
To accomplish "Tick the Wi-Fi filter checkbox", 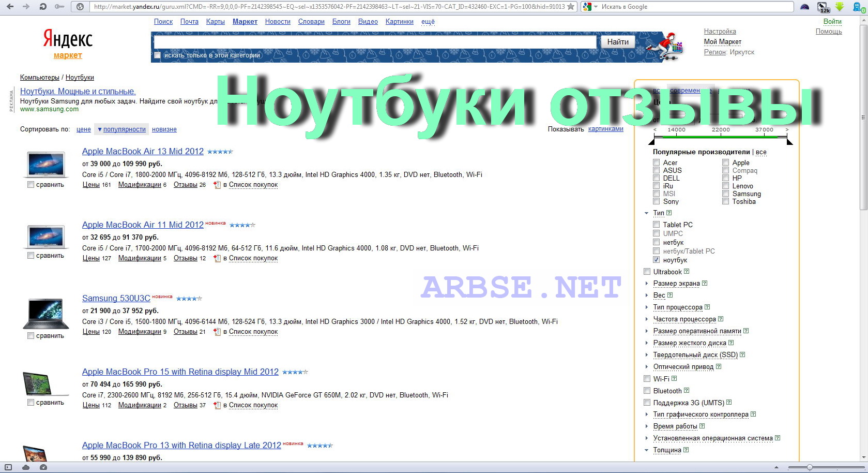I will [x=647, y=379].
